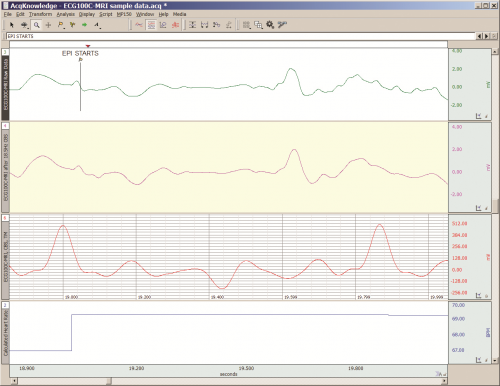This screenshot has width=500, height=386.
Task: Open the overlapping-windows channel toolbar icon
Action: 258,25
